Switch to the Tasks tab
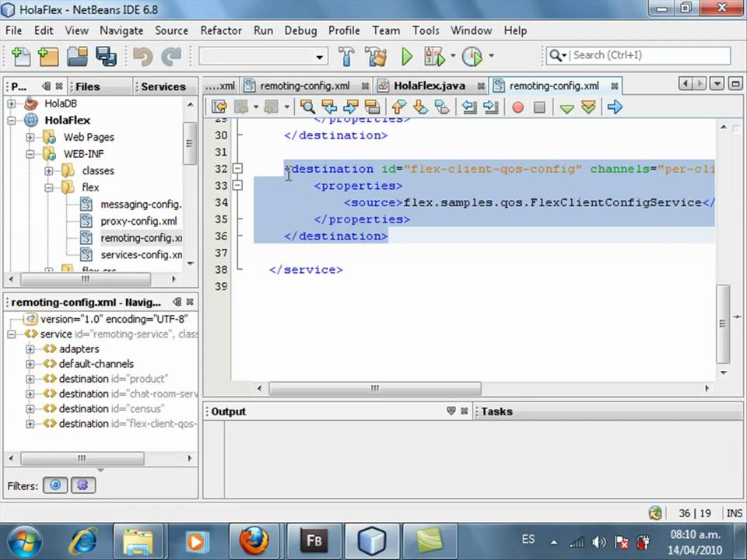 click(x=496, y=411)
